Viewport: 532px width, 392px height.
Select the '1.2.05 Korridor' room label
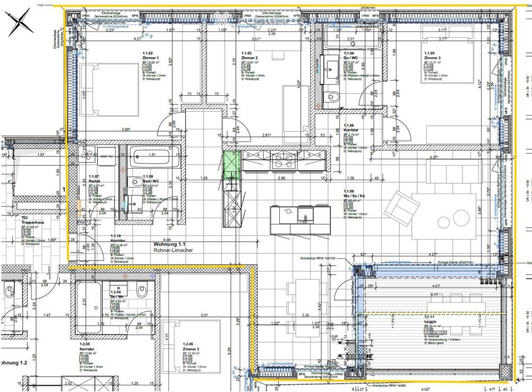[87, 347]
